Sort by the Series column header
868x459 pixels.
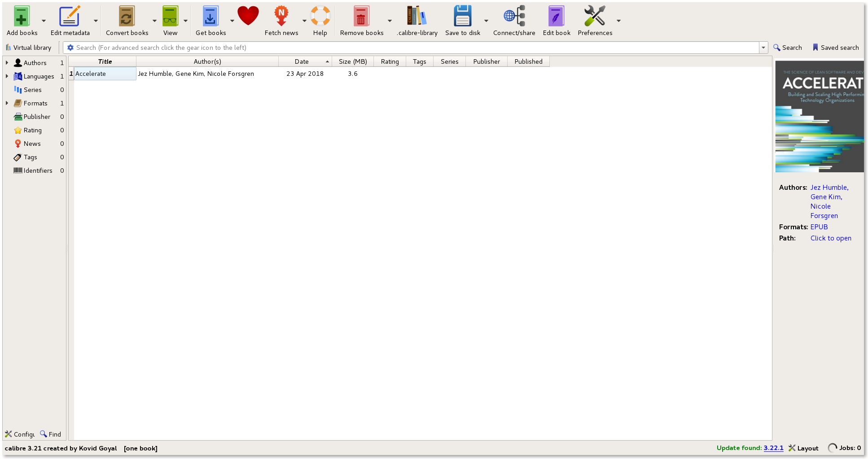(449, 61)
